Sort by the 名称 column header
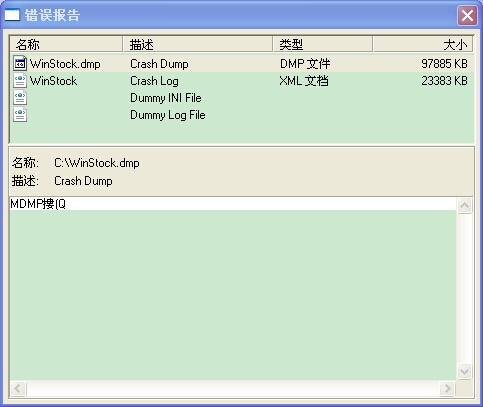483x407 pixels. tap(66, 44)
